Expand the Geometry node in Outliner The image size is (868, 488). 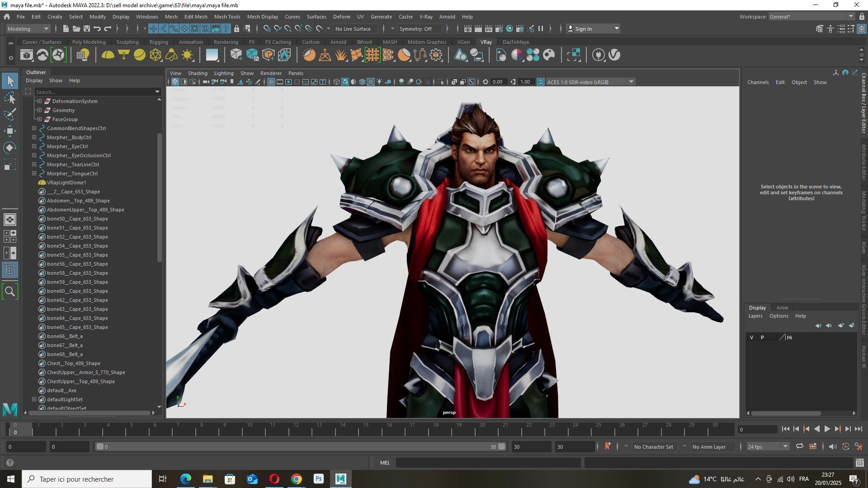[40, 110]
